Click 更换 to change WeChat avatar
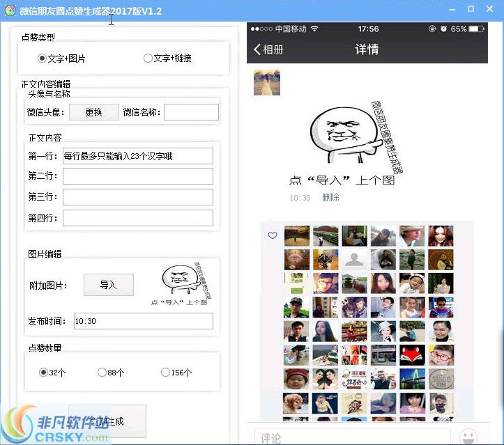This screenshot has width=504, height=445. (94, 112)
